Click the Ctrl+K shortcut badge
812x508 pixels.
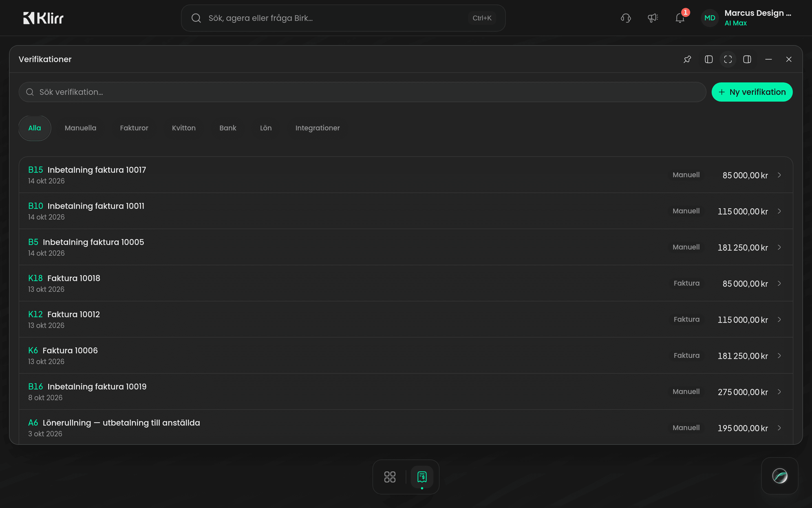click(x=482, y=18)
